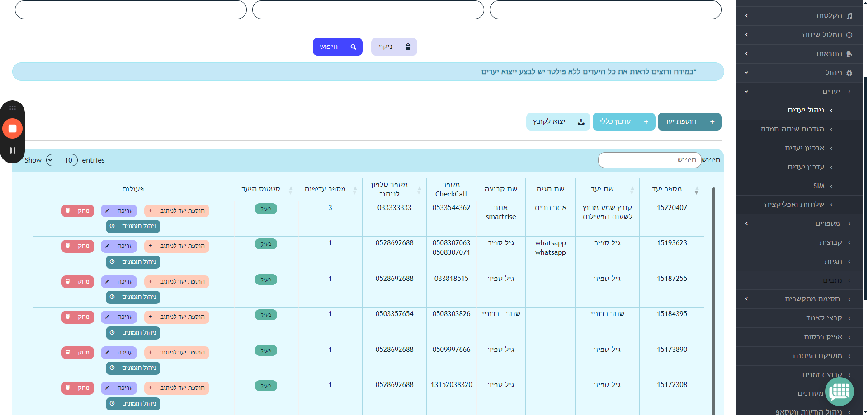Image resolution: width=868 pixels, height=415 pixels.
Task: Stop the screen recording with the orange button
Action: pos(13,129)
